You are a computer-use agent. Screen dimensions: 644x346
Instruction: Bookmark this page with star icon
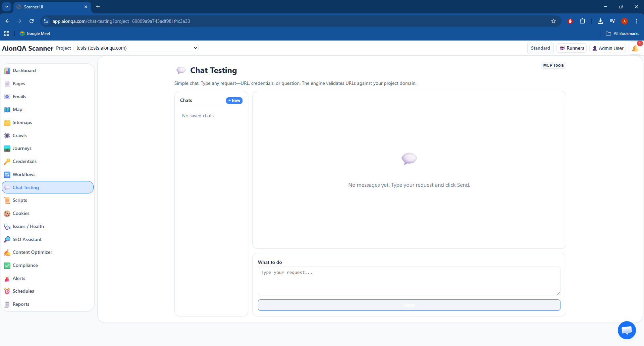coord(553,21)
